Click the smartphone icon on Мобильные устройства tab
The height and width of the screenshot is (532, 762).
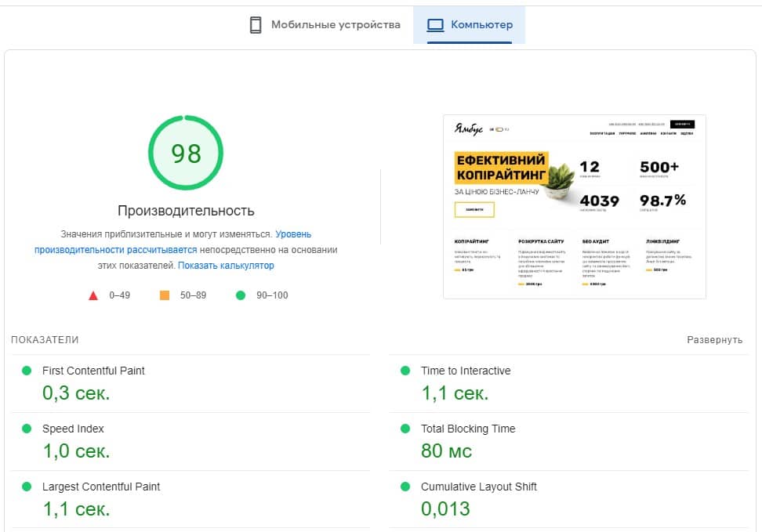(x=254, y=24)
